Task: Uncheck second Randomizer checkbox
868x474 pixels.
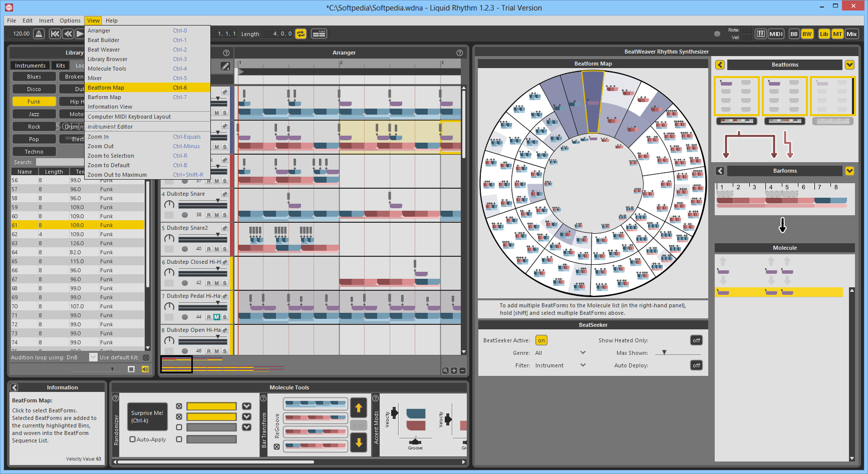Action: [179, 416]
